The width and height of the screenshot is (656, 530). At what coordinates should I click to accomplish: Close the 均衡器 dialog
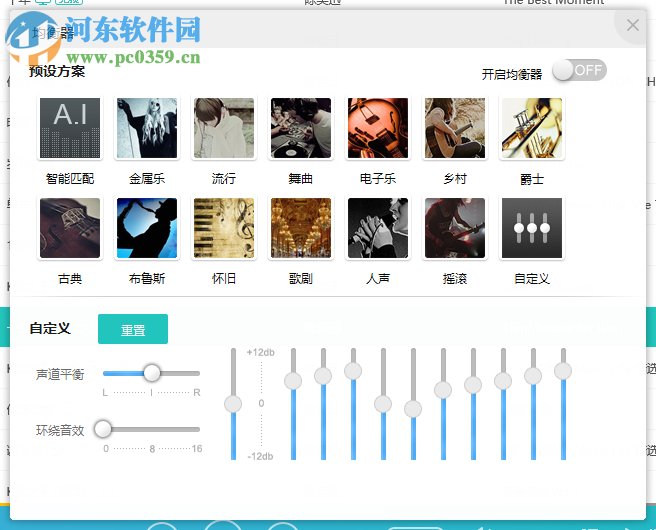(x=633, y=25)
